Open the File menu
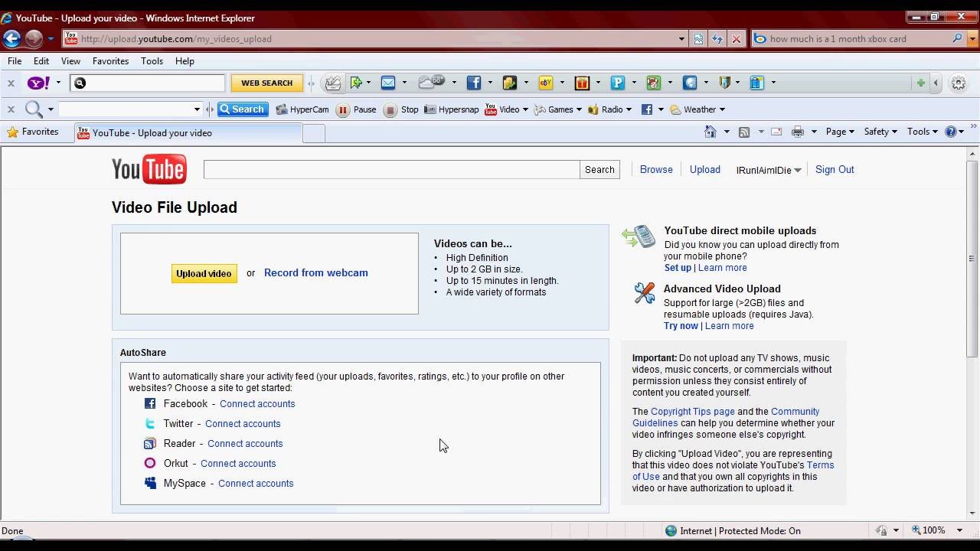 [x=15, y=61]
